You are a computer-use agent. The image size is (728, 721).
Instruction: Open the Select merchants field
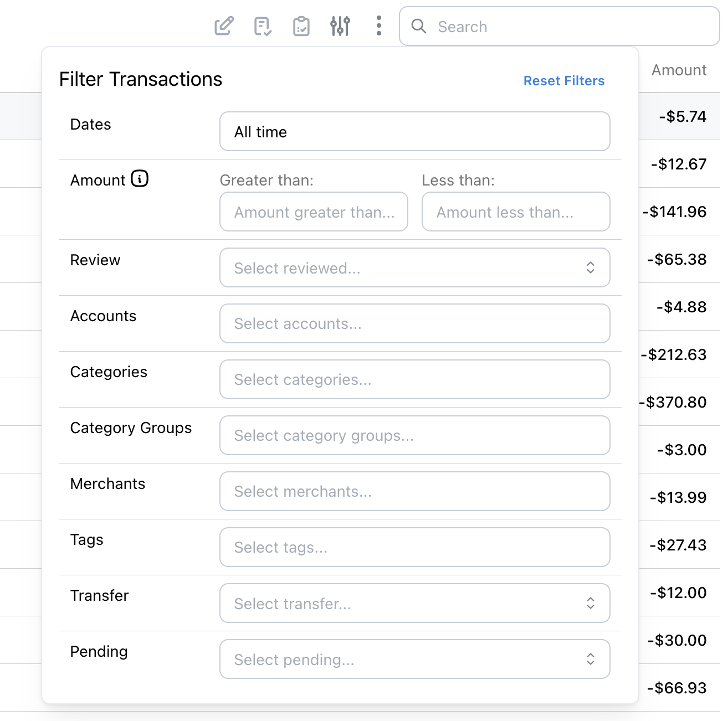coord(414,491)
